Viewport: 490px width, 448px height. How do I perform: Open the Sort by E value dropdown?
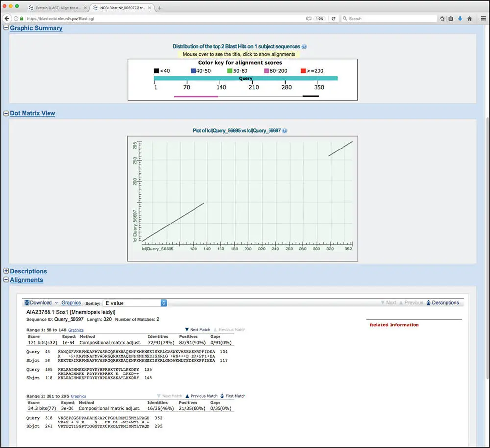tap(135, 303)
